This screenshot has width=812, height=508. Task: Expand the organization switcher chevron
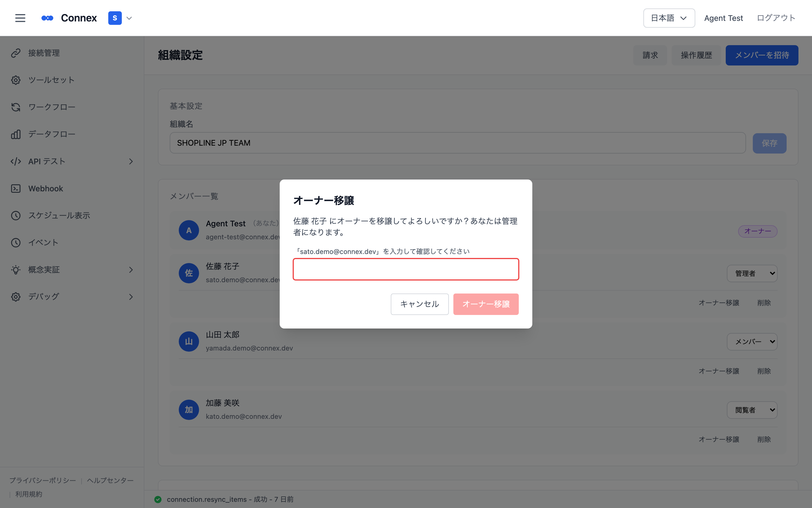coord(129,18)
